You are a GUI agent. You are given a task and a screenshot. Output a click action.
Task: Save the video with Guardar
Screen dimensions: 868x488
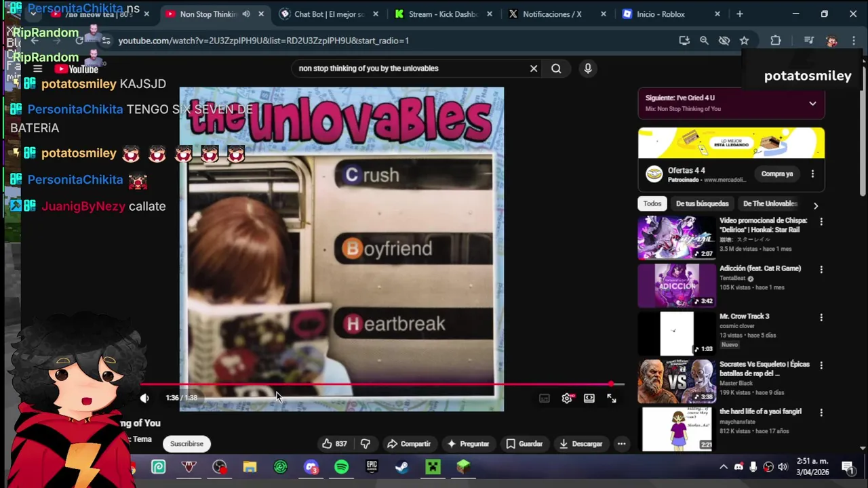(x=524, y=444)
